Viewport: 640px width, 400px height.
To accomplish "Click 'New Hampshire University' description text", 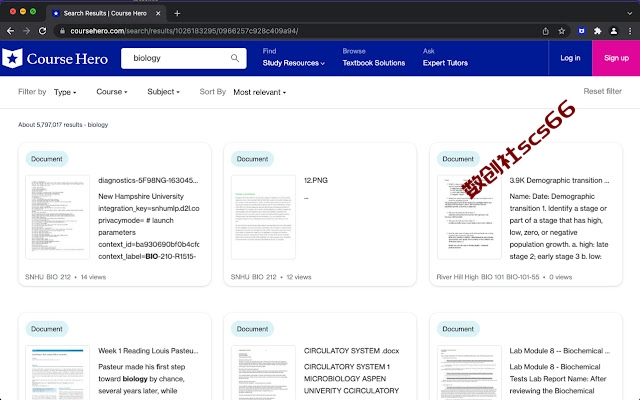I will coord(141,196).
